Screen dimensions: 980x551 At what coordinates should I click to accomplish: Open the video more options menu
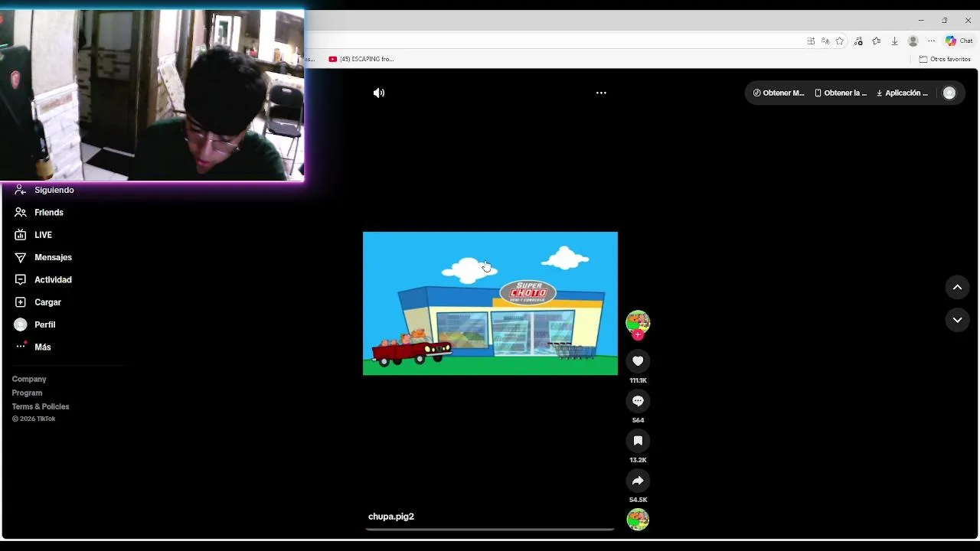pos(601,93)
